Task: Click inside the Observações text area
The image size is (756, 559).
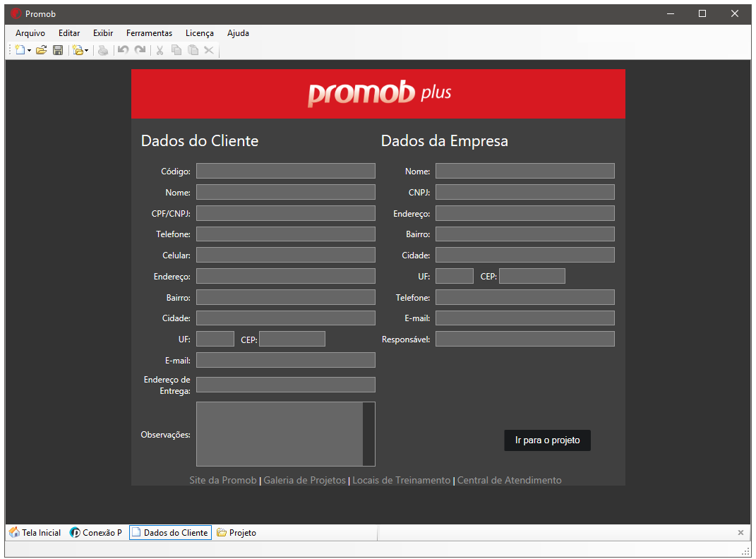Action: click(280, 434)
